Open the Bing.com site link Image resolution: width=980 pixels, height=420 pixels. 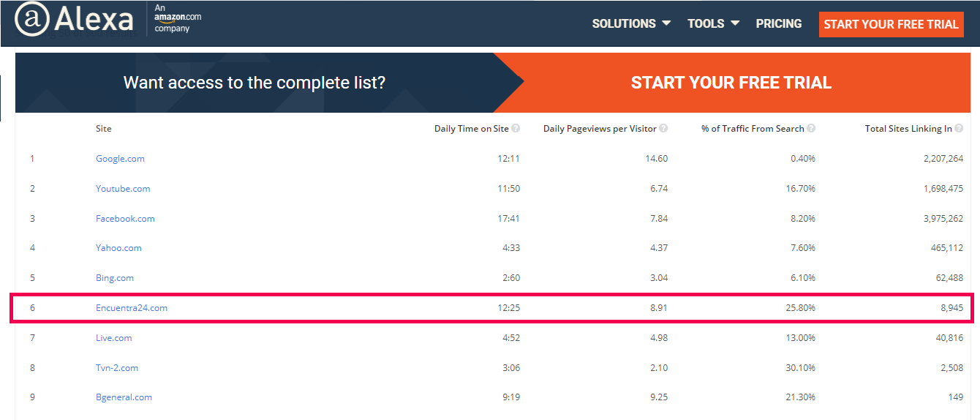(115, 278)
